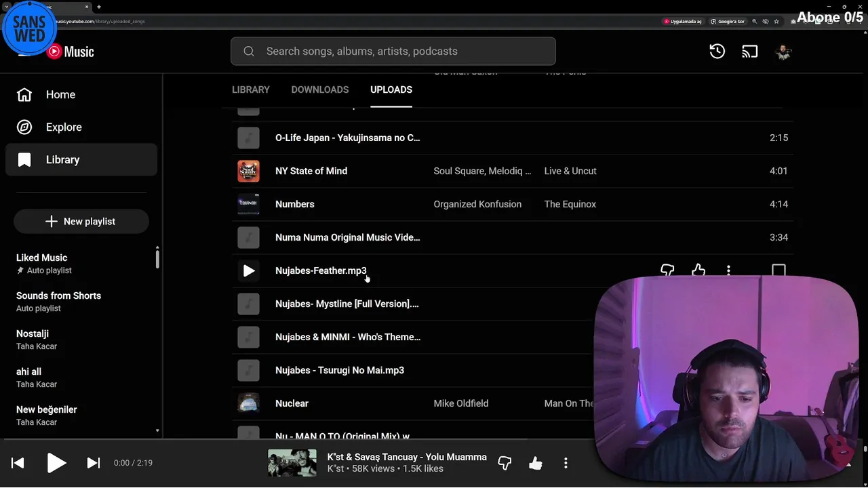This screenshot has height=488, width=868.
Task: Like the Nujabes-Feather.mp3 upload
Action: (698, 271)
